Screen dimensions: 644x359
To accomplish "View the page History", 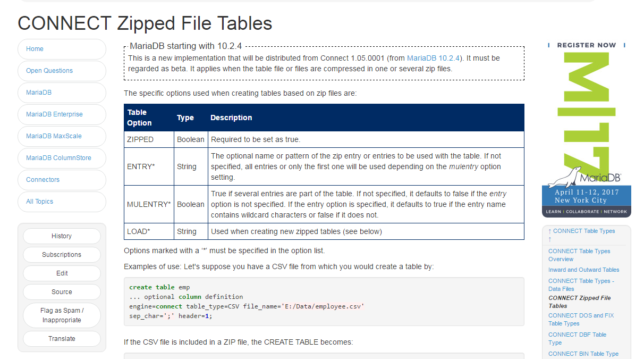I will click(x=62, y=236).
